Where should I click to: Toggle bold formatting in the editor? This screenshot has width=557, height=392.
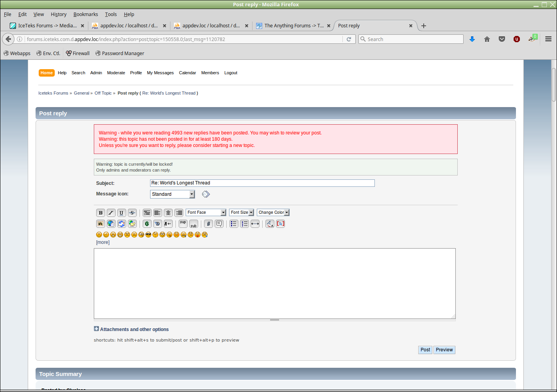100,213
